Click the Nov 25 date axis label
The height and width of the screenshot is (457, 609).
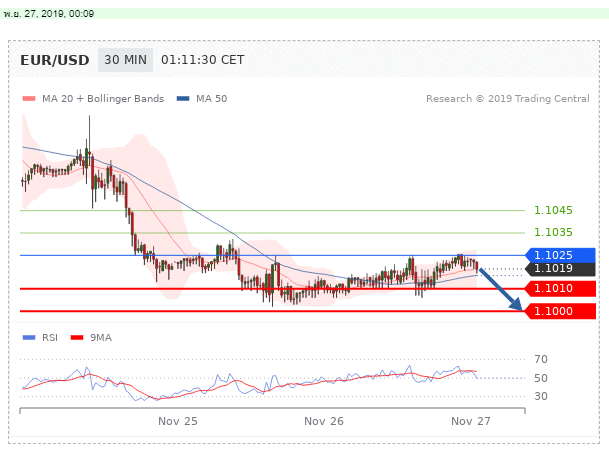tap(177, 421)
